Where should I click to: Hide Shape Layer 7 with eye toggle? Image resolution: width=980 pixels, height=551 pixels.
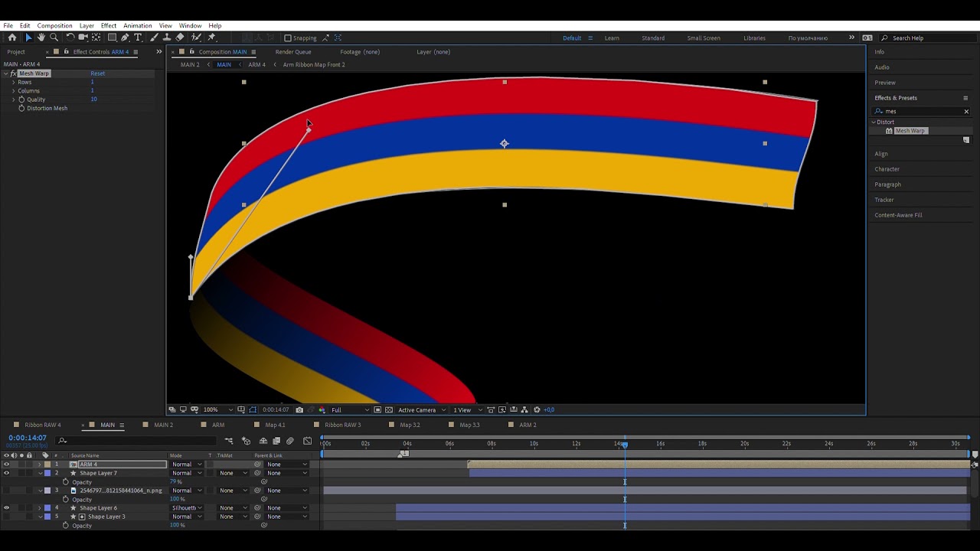point(6,473)
